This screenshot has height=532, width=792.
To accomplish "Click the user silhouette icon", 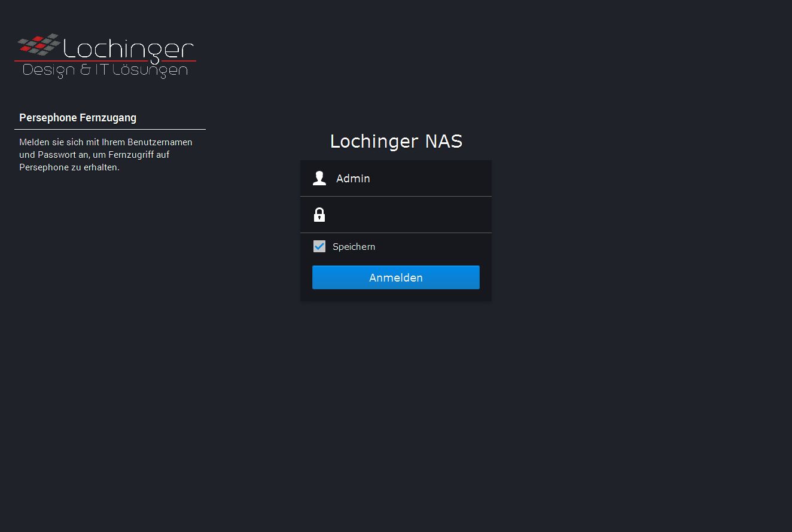I will click(x=319, y=178).
